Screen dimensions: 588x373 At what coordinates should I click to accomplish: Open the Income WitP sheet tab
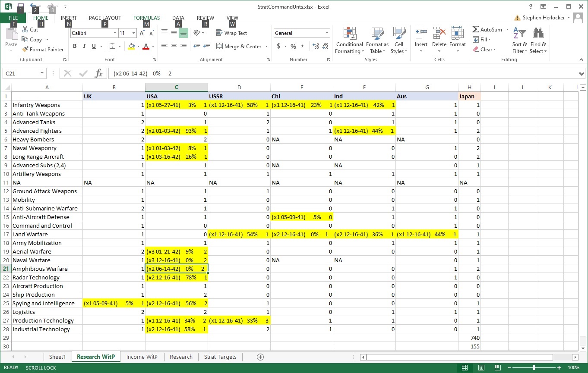point(142,357)
